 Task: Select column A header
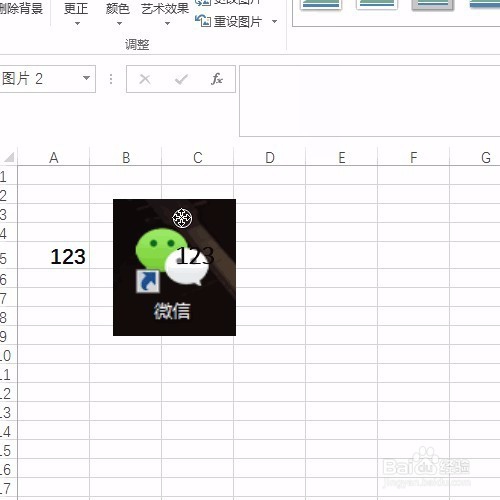54,158
